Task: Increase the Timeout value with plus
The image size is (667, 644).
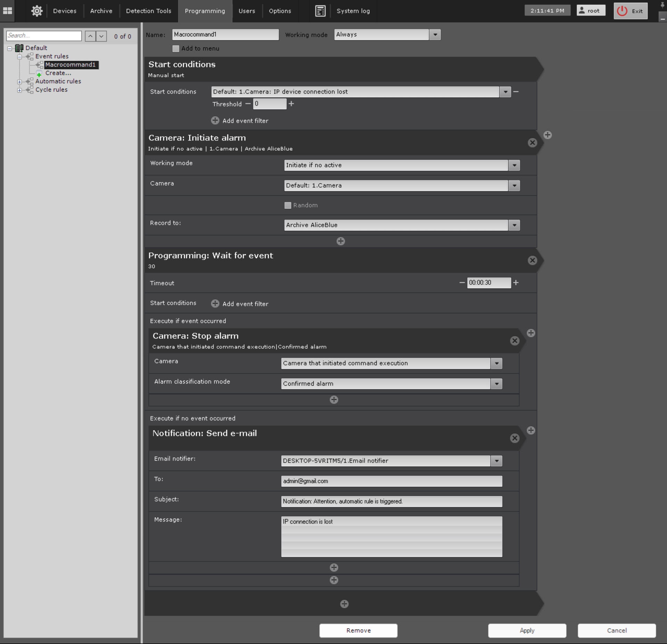Action: [x=516, y=283]
